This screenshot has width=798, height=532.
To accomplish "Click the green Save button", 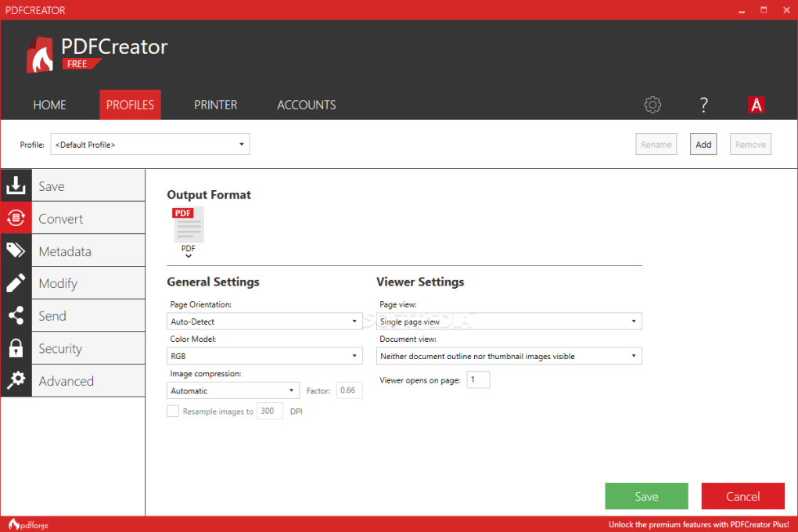I will (x=646, y=495).
